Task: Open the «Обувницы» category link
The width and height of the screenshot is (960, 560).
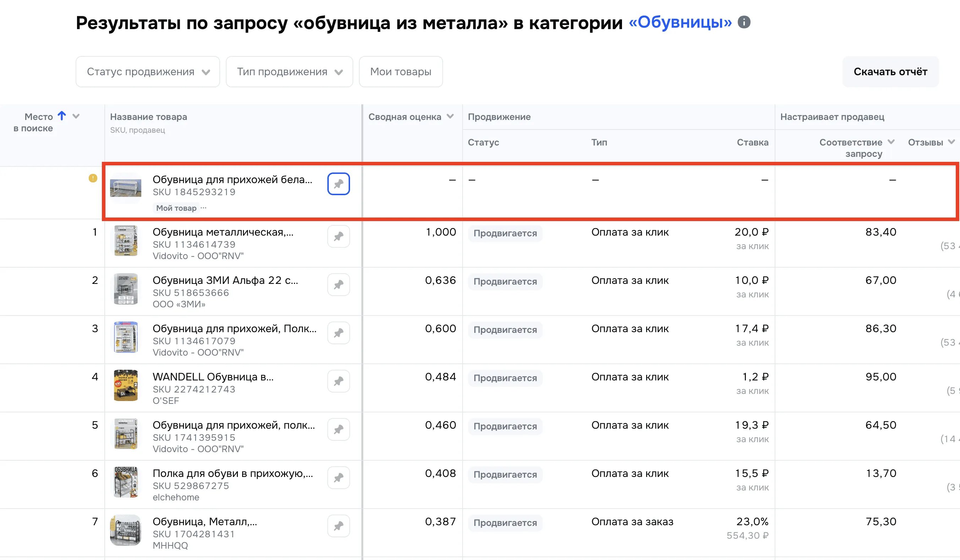Action: (680, 22)
